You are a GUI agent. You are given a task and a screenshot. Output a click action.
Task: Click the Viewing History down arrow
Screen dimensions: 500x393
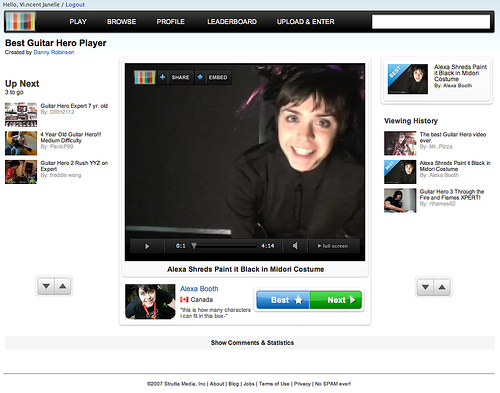[425, 287]
